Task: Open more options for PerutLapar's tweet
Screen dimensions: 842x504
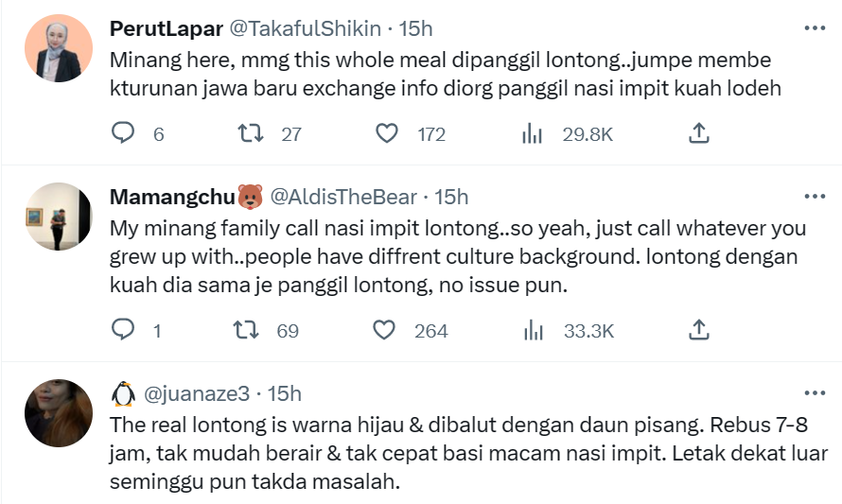Action: pyautogui.click(x=814, y=28)
